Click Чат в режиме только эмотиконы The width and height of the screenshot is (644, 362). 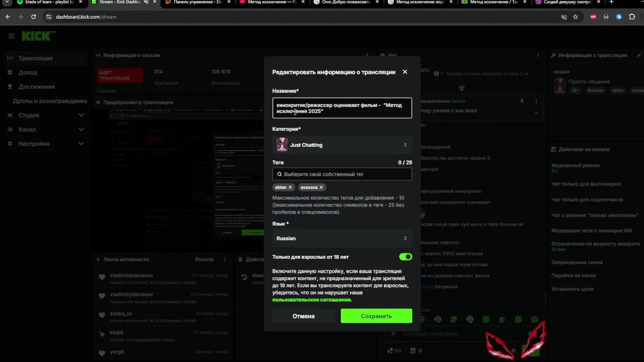tap(595, 215)
